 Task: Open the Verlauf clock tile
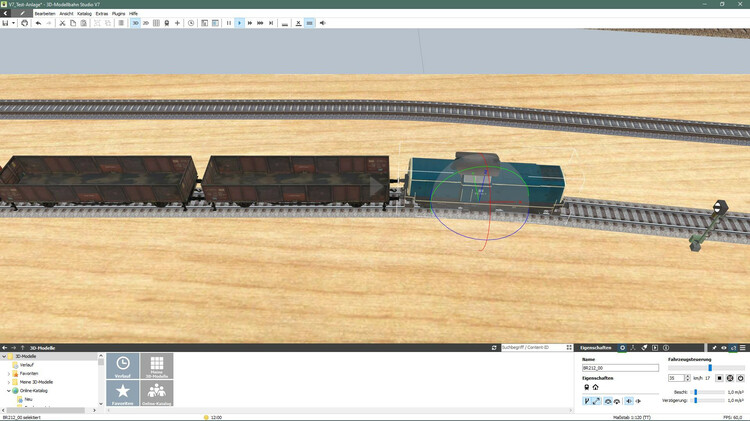point(122,366)
